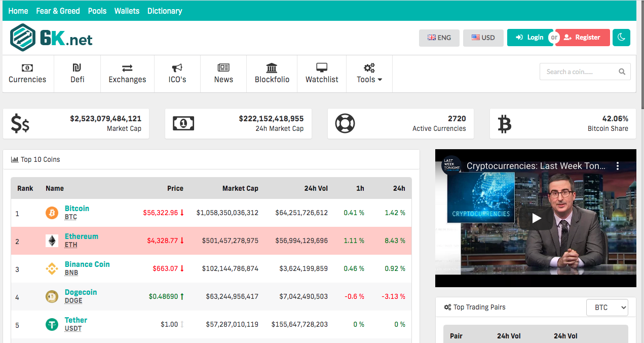Open the Defi section icon
The image size is (644, 343).
77,68
